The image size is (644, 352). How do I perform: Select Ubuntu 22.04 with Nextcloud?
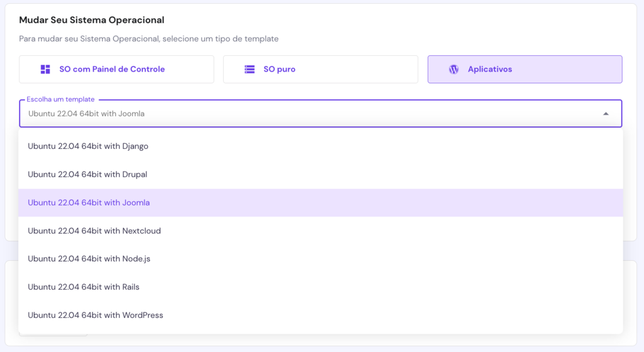tap(94, 231)
